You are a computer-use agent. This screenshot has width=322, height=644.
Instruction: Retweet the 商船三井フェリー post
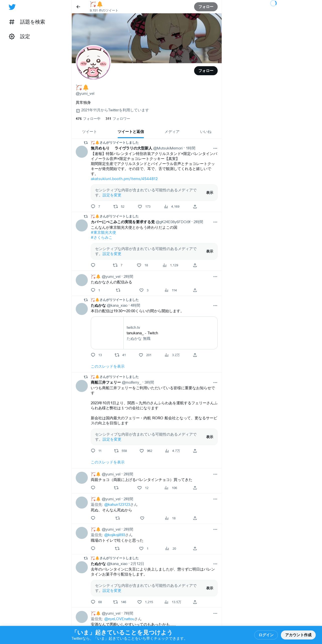coord(116,451)
